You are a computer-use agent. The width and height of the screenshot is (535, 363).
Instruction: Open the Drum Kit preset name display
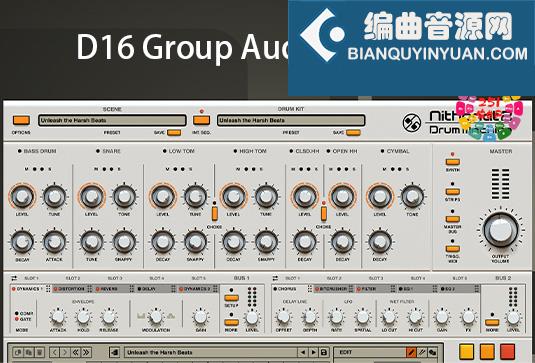(x=291, y=120)
